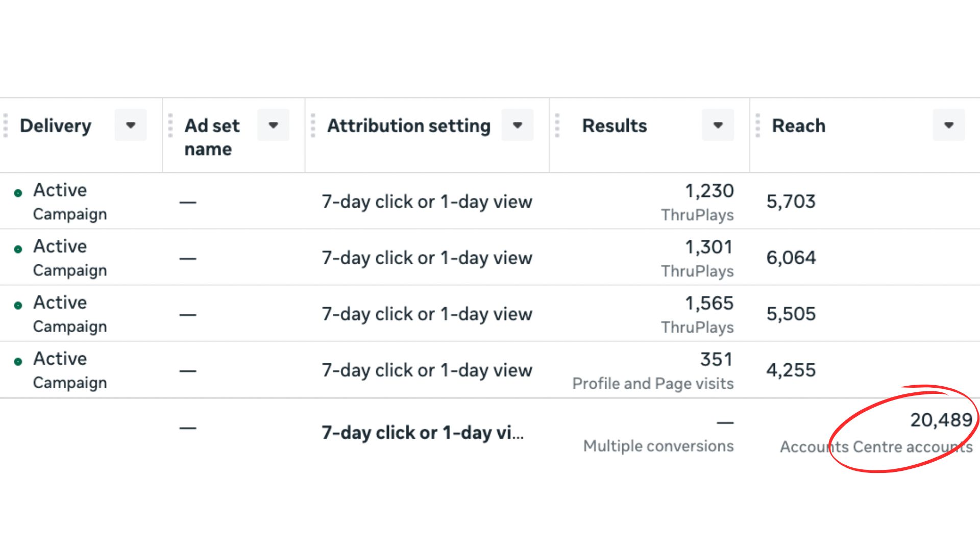Click the Reach column drag handle
980x551 pixels.
point(758,126)
